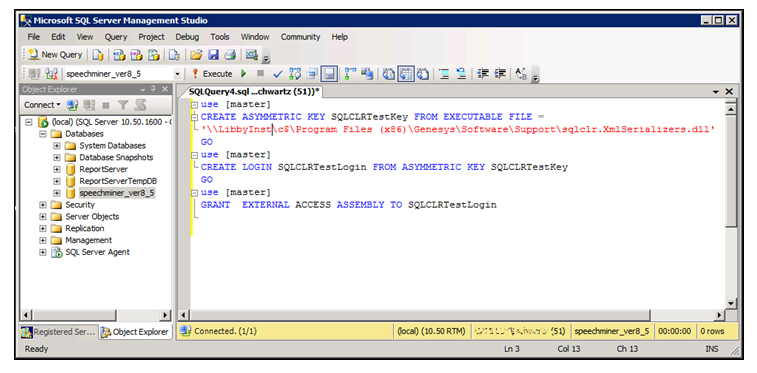Select the Server Objects folder
This screenshot has width=757, height=373.
click(92, 216)
